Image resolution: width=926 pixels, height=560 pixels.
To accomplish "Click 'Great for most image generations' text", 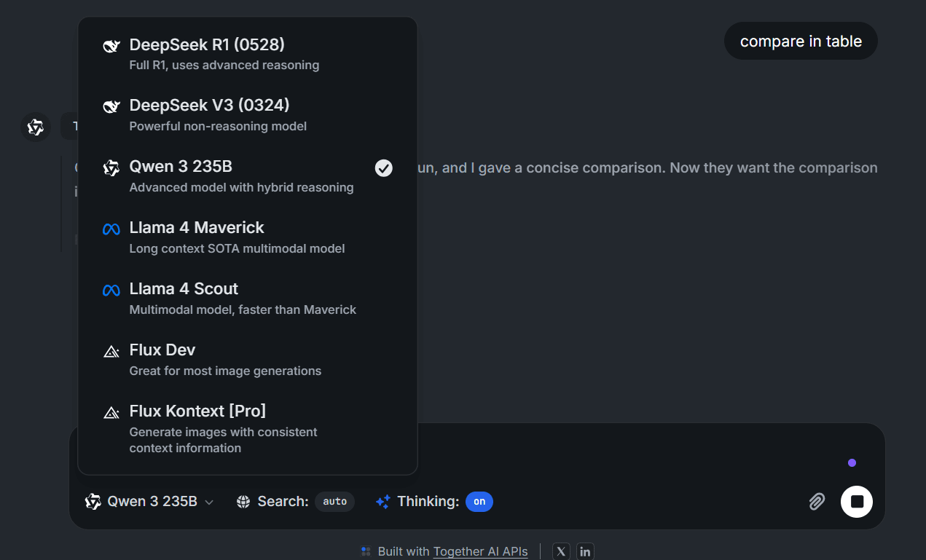I will pyautogui.click(x=225, y=371).
